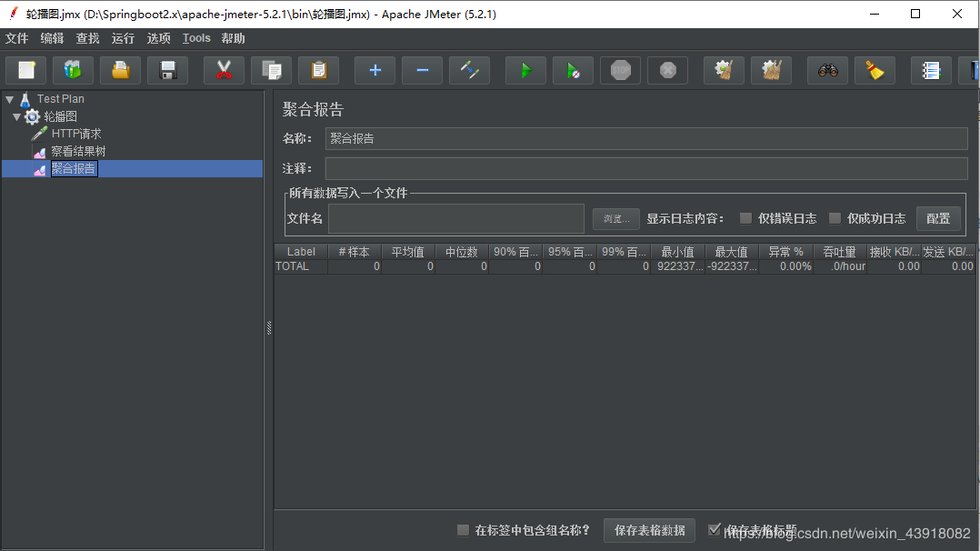
Task: Click the binoculars Search icon
Action: (x=827, y=70)
